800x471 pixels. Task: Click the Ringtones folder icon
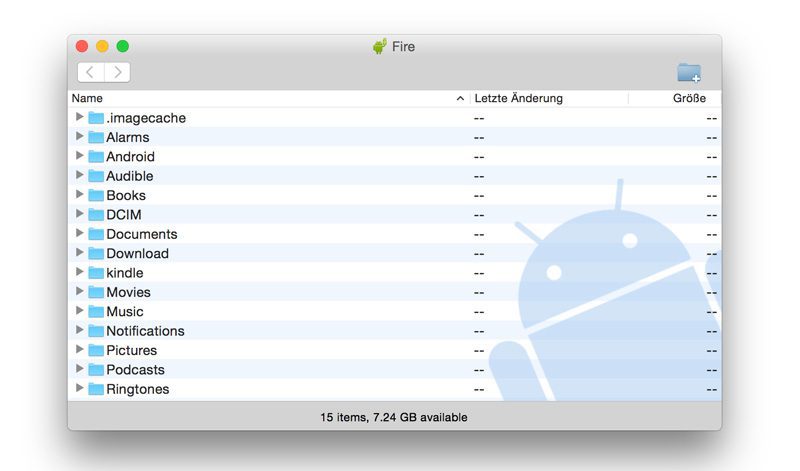coord(96,389)
